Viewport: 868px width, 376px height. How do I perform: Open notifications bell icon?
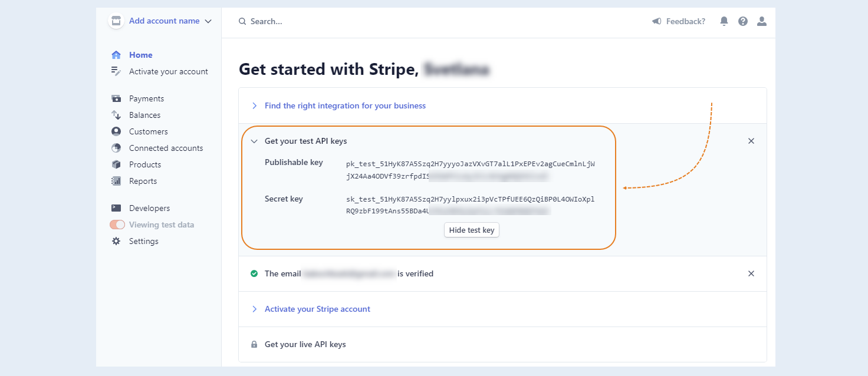pos(724,21)
